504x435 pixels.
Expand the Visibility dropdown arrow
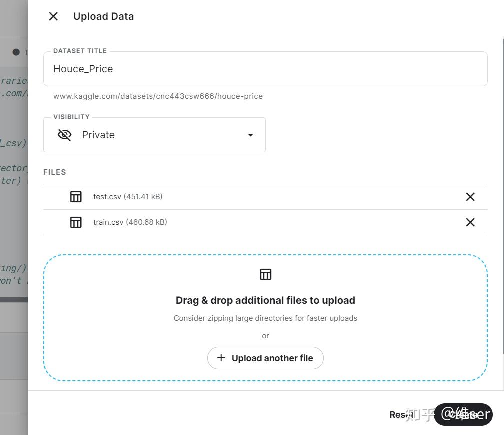[x=250, y=135]
